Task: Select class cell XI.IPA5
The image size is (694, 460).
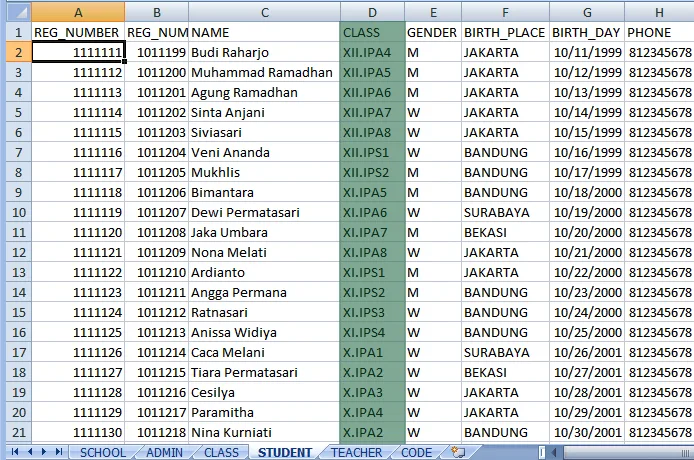Action: click(x=372, y=192)
